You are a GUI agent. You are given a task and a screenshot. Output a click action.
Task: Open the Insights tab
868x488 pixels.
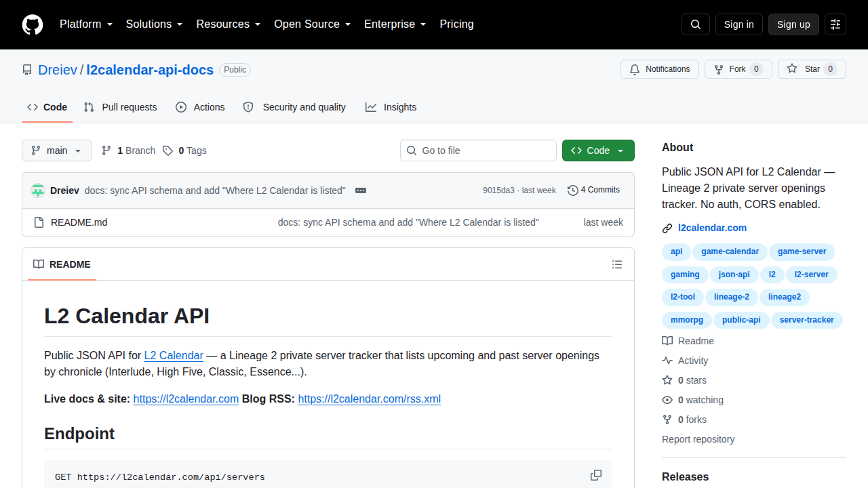pos(391,107)
